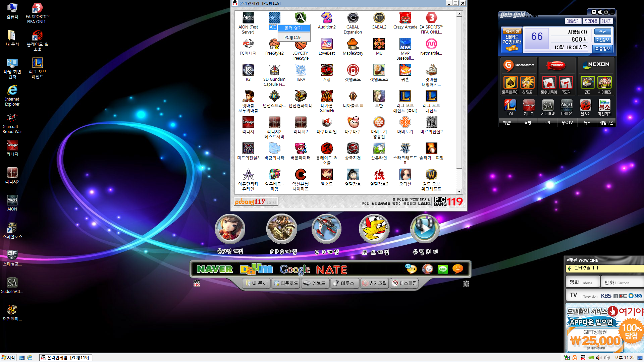Choose PC방119 from the context menu
This screenshot has height=362, width=644.
click(x=292, y=37)
